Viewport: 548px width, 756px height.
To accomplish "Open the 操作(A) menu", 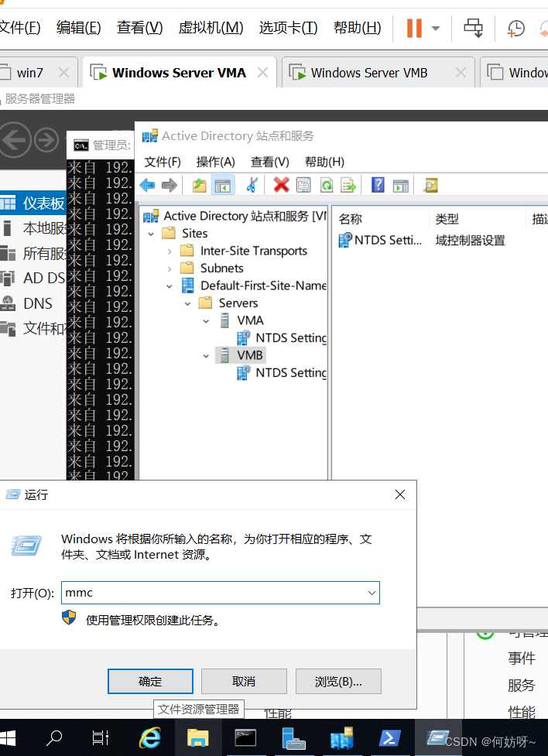I will (x=216, y=162).
